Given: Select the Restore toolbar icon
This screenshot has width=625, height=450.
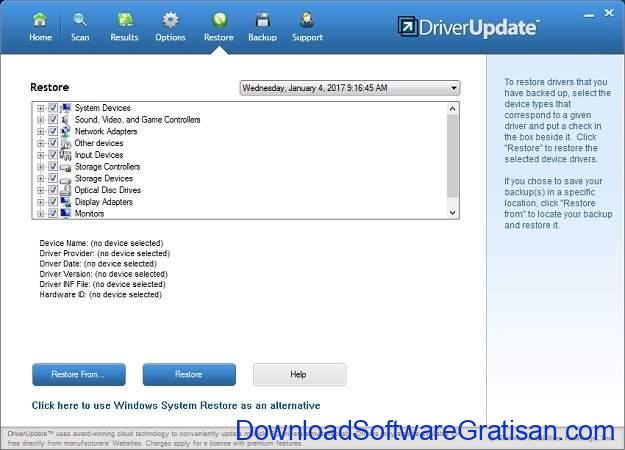Looking at the screenshot, I should (x=220, y=20).
